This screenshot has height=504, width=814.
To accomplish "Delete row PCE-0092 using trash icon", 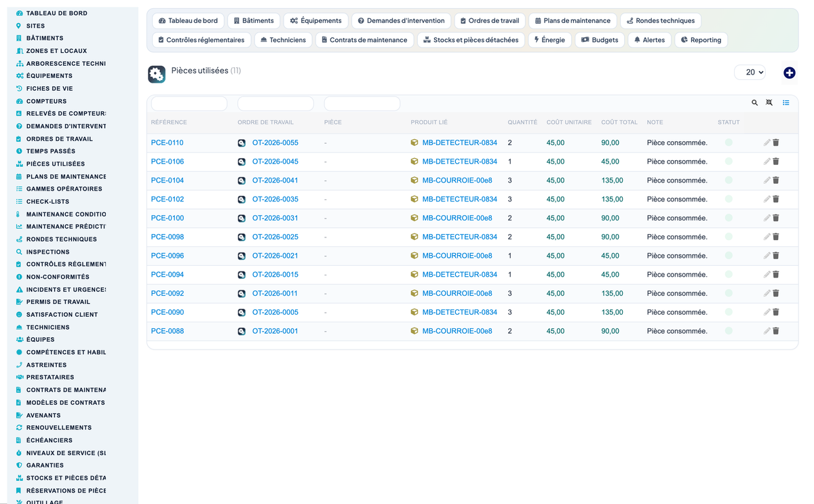I will coord(776,293).
